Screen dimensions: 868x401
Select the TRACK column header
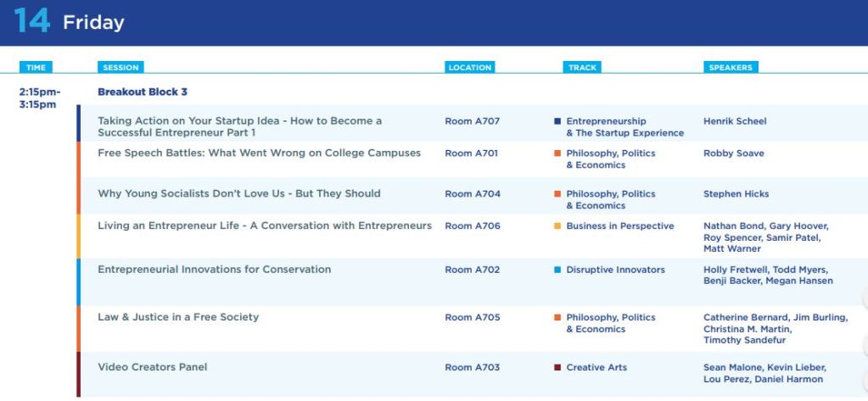(582, 68)
